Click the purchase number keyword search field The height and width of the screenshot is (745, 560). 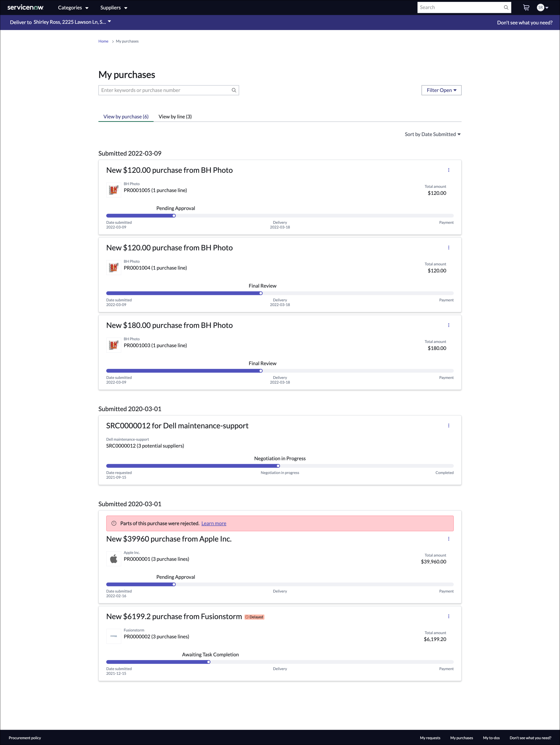[x=165, y=90]
